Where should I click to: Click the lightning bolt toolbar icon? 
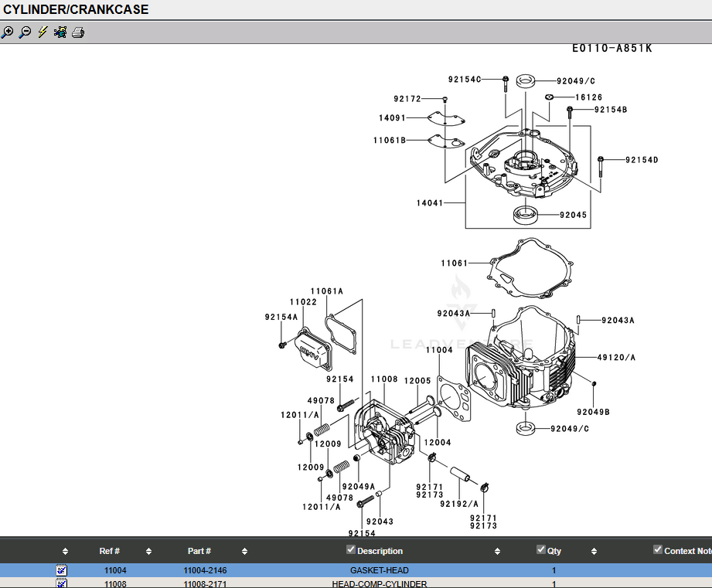point(43,32)
